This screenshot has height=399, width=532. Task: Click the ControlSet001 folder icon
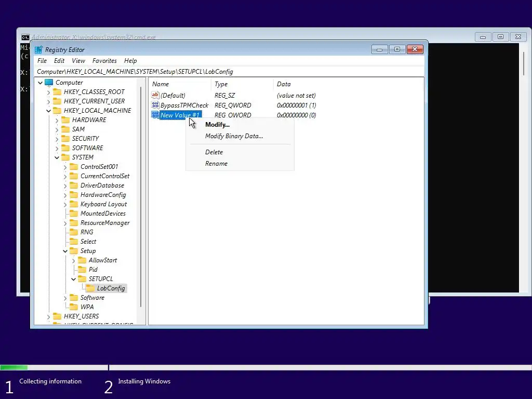(x=74, y=167)
